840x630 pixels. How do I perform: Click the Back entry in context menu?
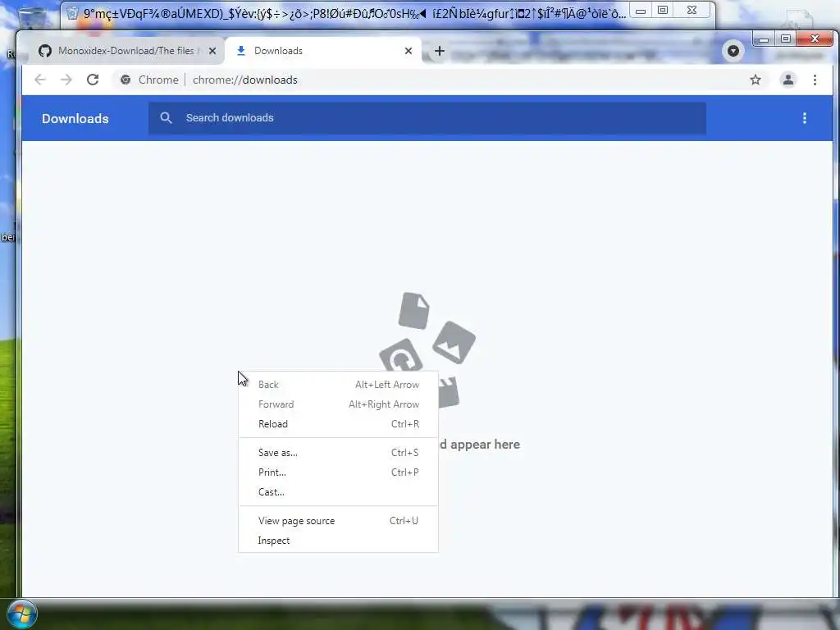338,385
